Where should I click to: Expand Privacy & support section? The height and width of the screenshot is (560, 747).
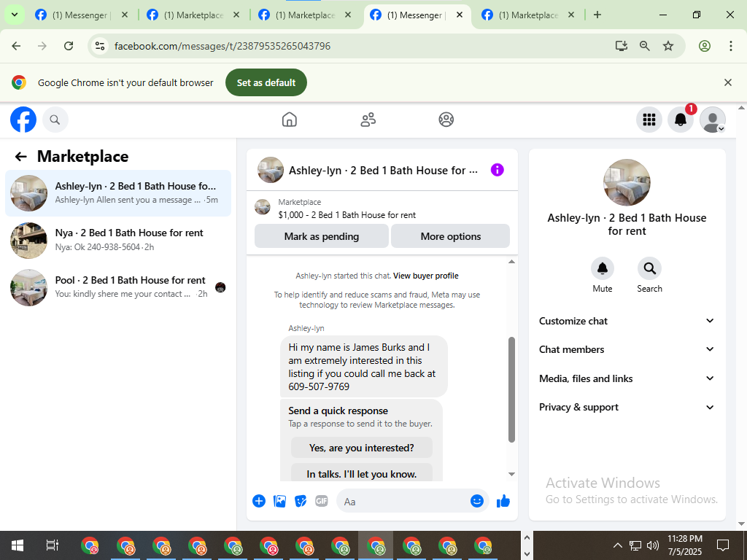click(627, 407)
